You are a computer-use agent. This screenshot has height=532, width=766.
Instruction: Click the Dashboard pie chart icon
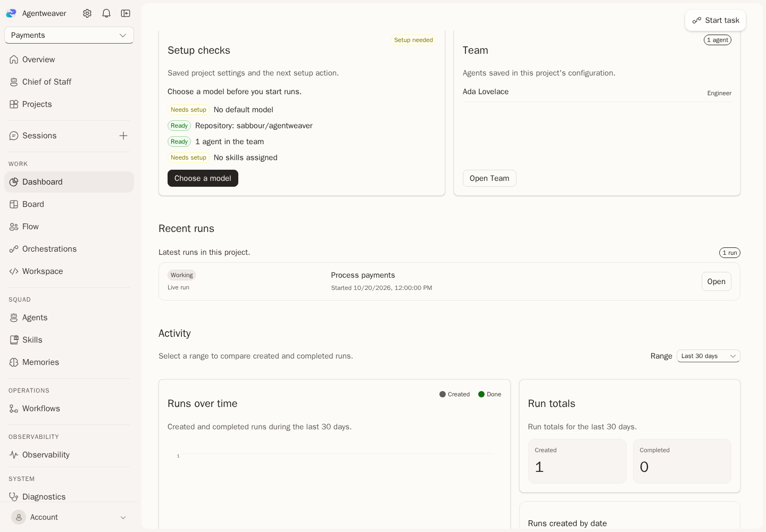pyautogui.click(x=14, y=182)
